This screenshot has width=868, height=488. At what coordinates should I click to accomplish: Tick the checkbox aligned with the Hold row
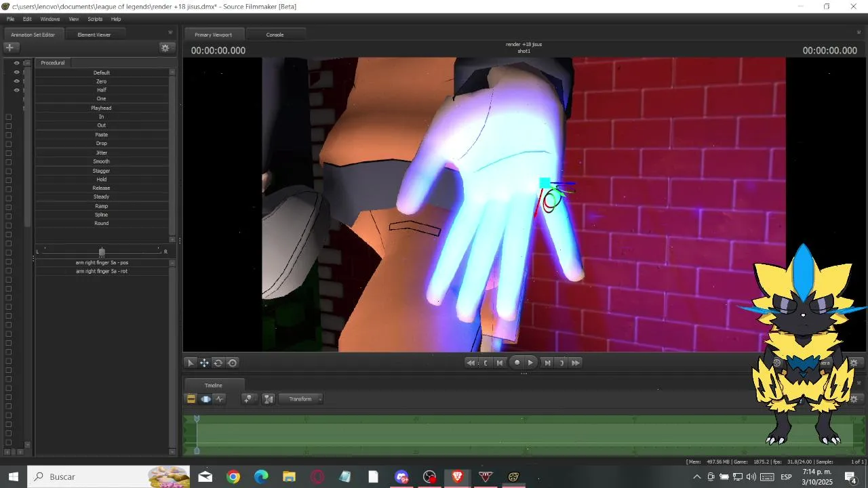(x=9, y=180)
